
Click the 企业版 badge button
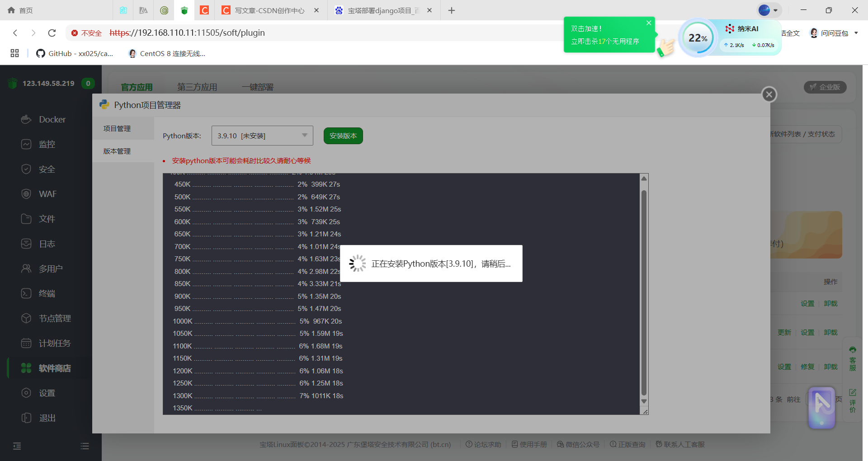pyautogui.click(x=825, y=87)
